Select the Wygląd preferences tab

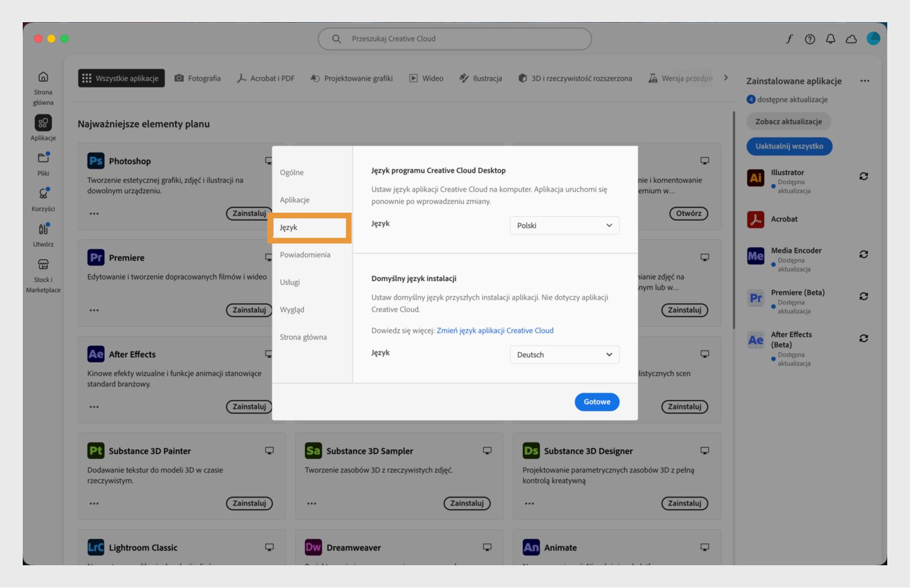click(292, 309)
